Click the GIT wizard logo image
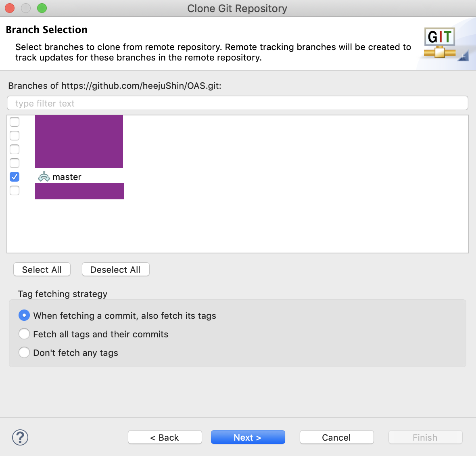476x456 pixels. pyautogui.click(x=441, y=44)
